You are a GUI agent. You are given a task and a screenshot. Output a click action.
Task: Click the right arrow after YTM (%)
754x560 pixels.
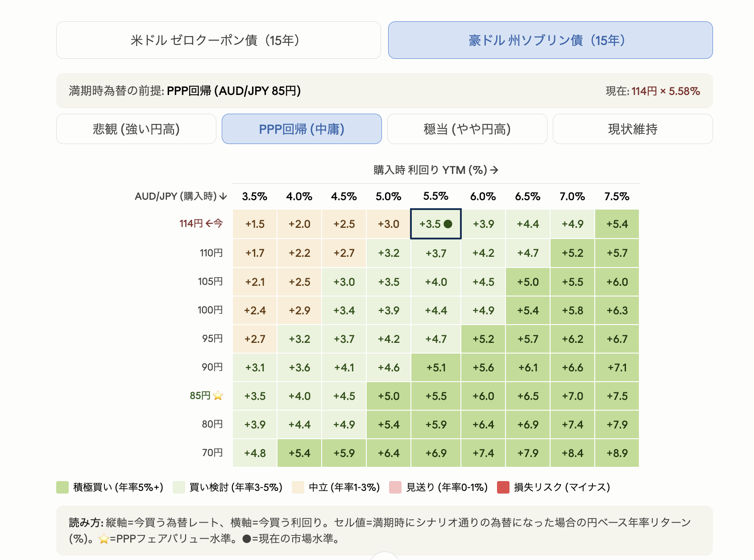tap(494, 170)
